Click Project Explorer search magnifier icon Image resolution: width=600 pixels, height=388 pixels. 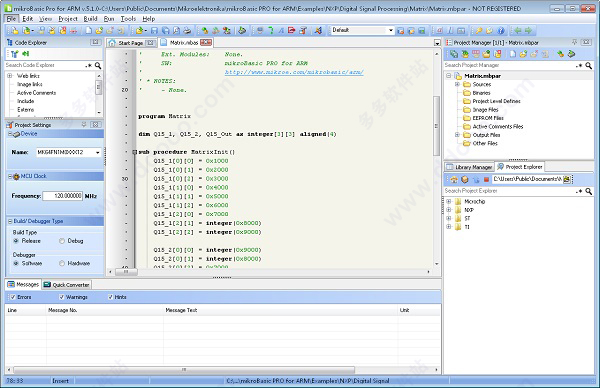point(589,191)
